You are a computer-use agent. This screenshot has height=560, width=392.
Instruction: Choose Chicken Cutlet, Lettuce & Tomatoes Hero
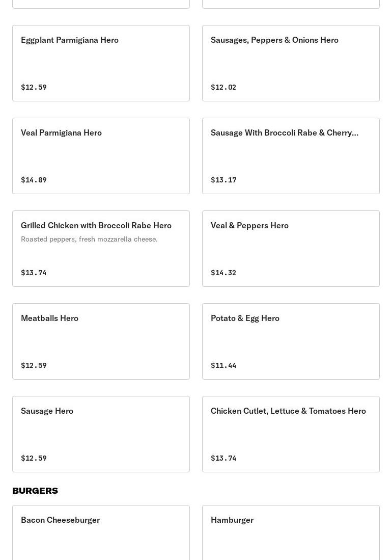coord(291,434)
